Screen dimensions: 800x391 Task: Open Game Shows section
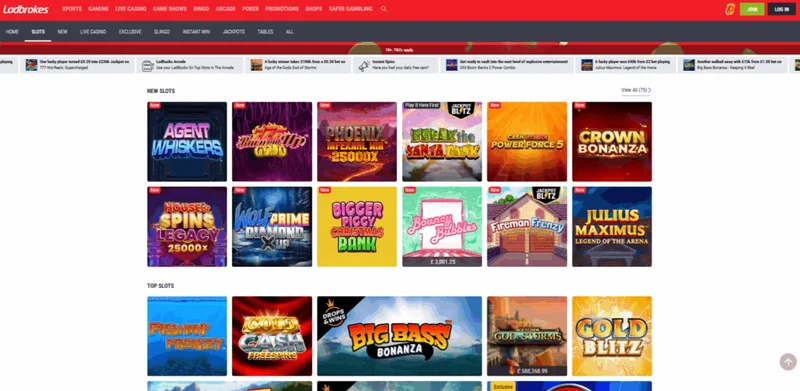[169, 9]
